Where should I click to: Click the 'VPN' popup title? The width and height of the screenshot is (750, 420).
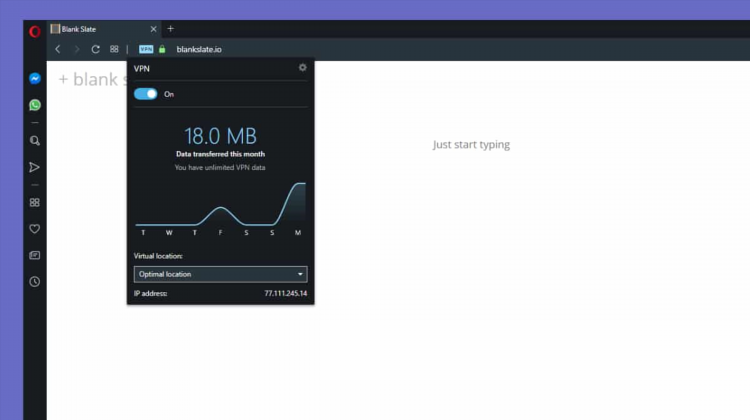pos(142,69)
